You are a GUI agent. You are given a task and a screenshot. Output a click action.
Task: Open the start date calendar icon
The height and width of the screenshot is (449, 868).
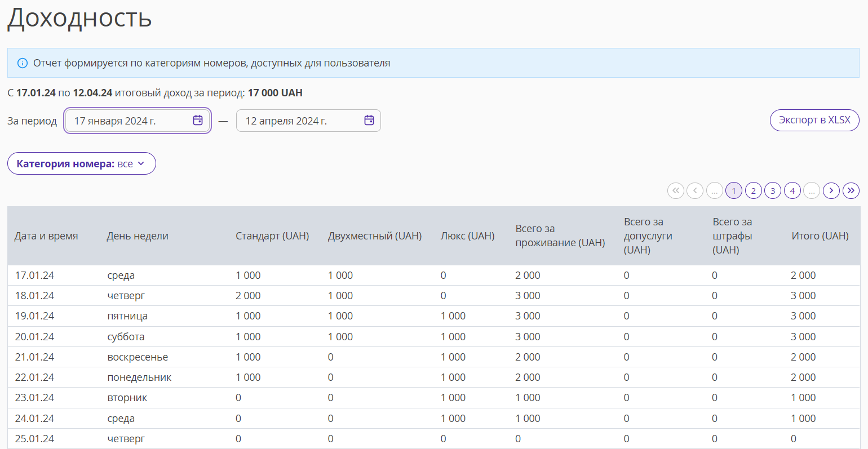click(x=198, y=120)
